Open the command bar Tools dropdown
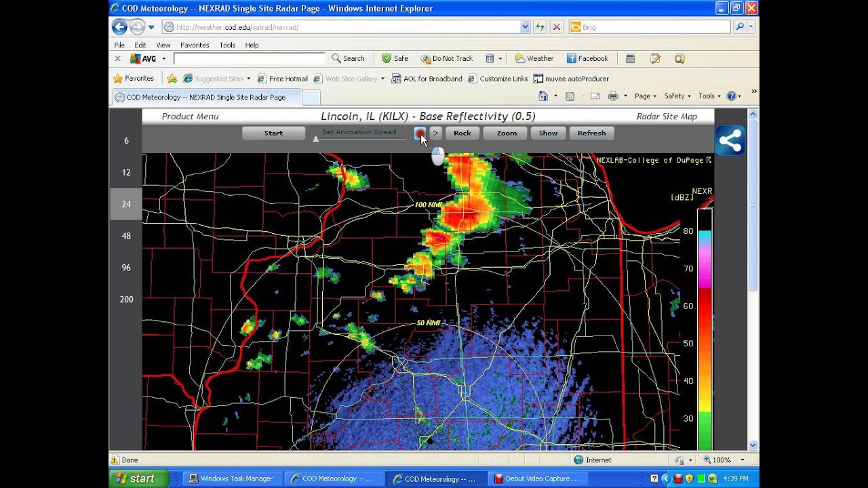Image resolution: width=868 pixels, height=488 pixels. (x=709, y=96)
